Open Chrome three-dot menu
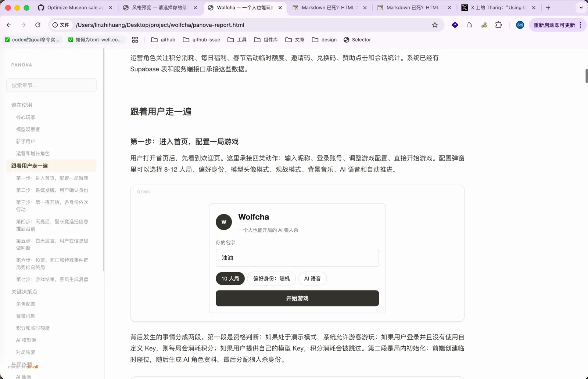This screenshot has height=379, width=588. click(x=580, y=25)
